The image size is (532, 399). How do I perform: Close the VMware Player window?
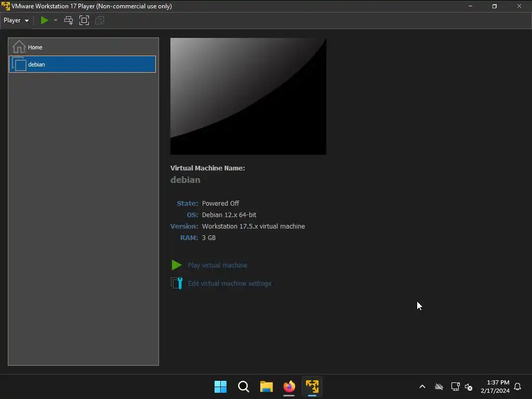(519, 6)
